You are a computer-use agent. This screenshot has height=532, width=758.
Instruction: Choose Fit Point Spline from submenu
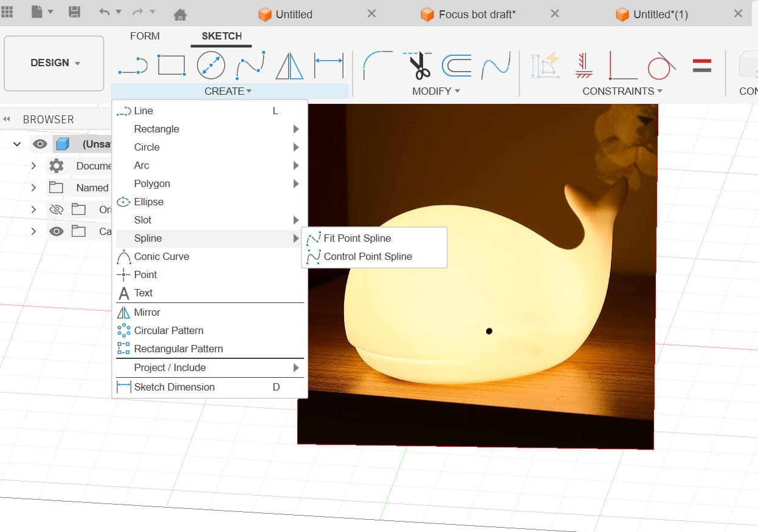pos(374,238)
